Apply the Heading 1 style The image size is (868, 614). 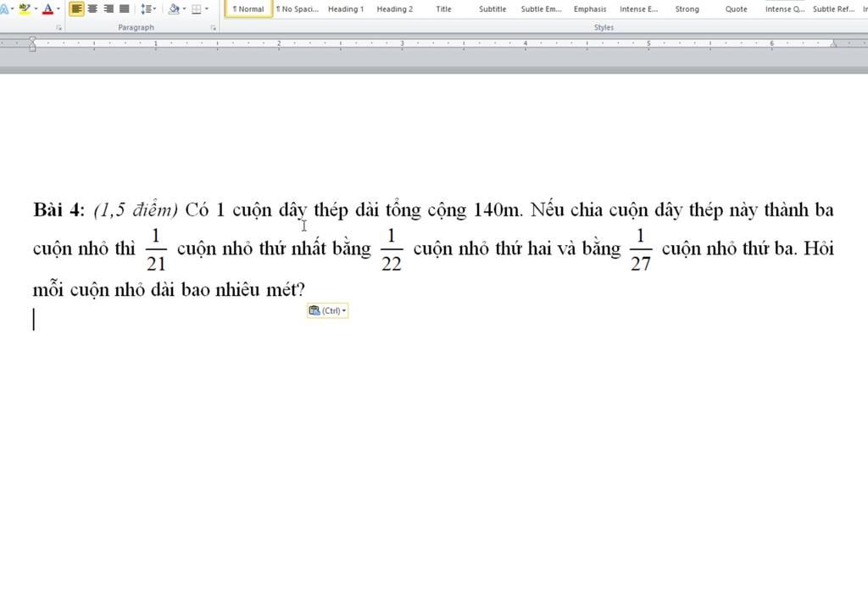(346, 8)
